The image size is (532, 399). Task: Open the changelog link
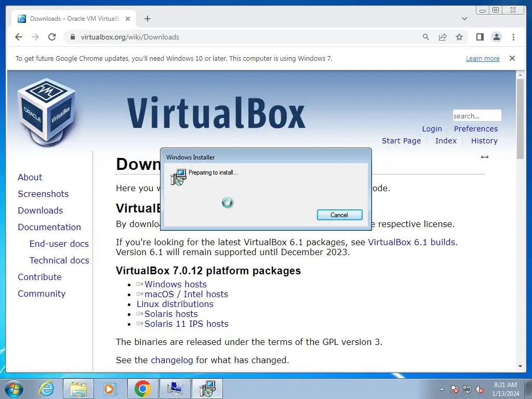[171, 360]
